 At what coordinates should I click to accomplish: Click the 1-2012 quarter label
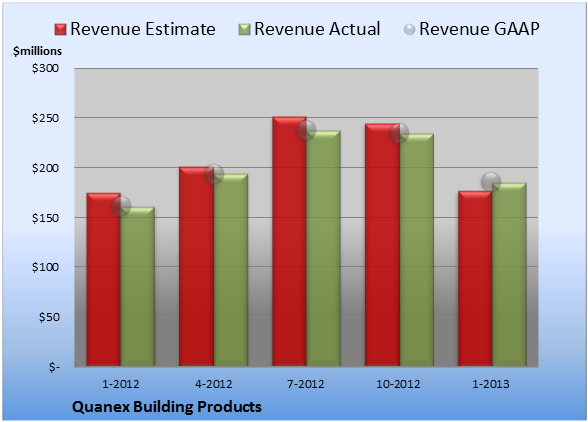[121, 384]
